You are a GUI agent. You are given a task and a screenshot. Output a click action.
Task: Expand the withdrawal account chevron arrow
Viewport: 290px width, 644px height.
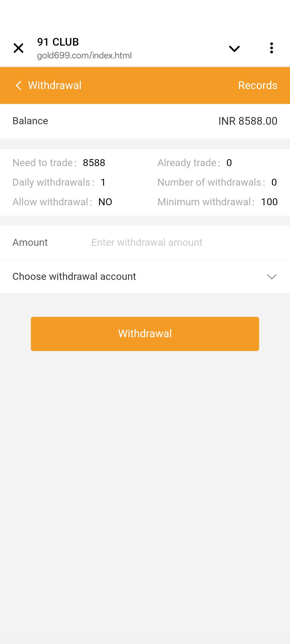(x=272, y=277)
